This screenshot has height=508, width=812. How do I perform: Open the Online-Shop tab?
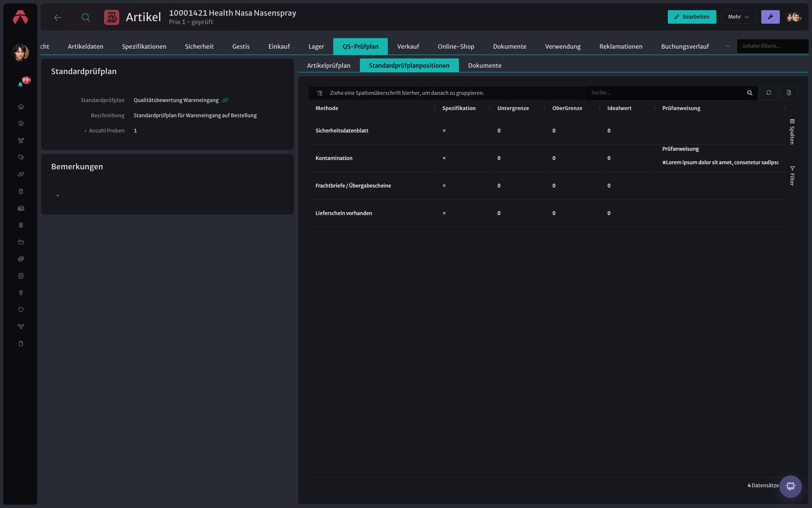(456, 47)
